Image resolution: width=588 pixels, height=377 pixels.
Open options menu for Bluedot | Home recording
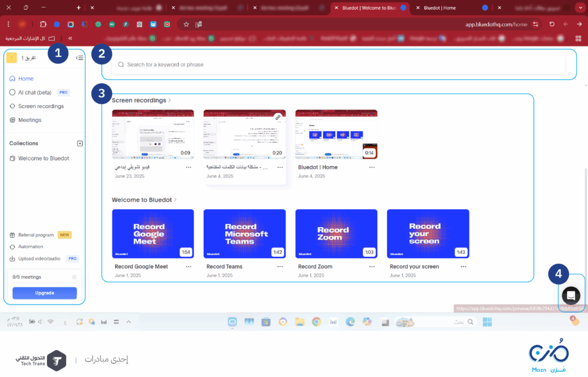point(372,167)
